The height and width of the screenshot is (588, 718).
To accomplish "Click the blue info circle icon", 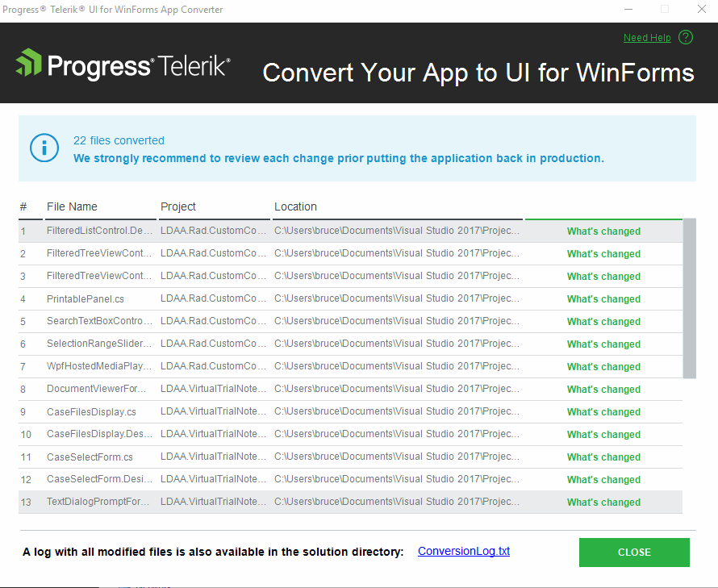I will coord(44,148).
